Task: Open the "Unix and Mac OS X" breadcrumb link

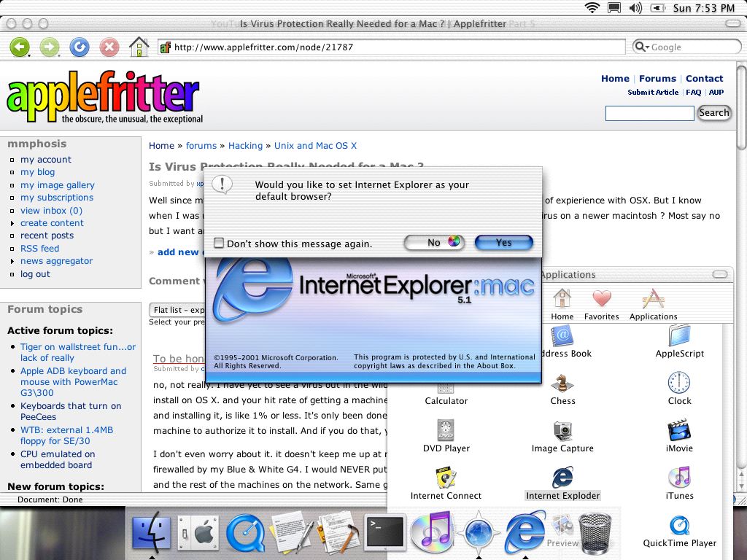Action: coord(315,146)
